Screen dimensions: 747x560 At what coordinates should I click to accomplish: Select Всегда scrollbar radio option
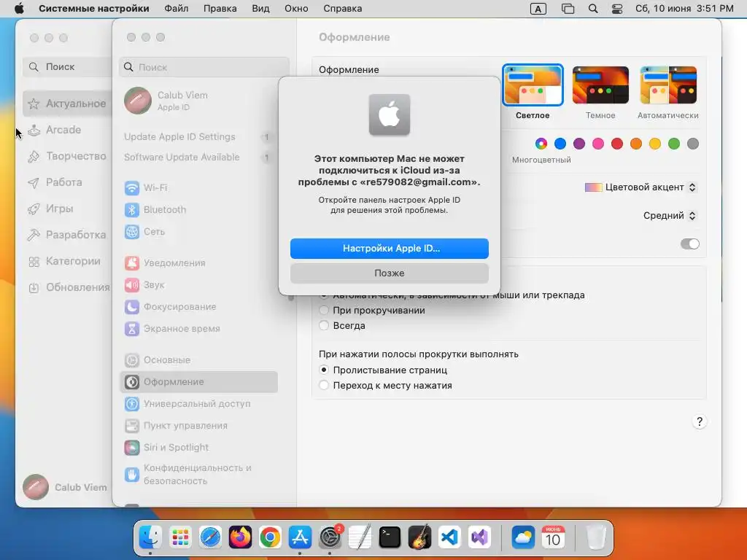324,326
